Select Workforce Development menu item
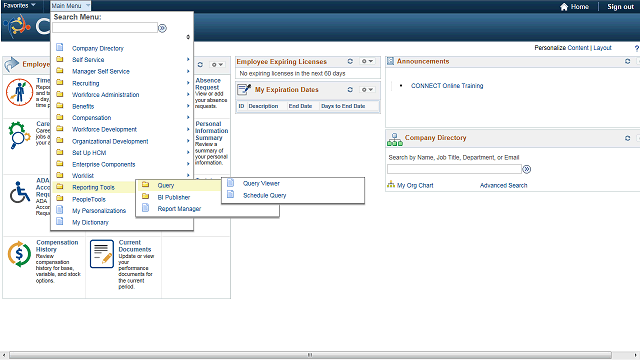Image resolution: width=640 pixels, height=360 pixels. pos(104,129)
